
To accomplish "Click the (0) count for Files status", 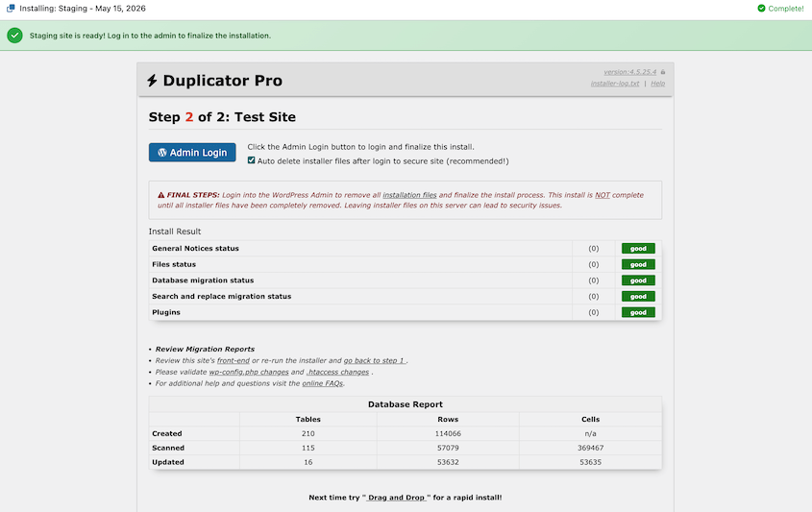I will tap(594, 264).
